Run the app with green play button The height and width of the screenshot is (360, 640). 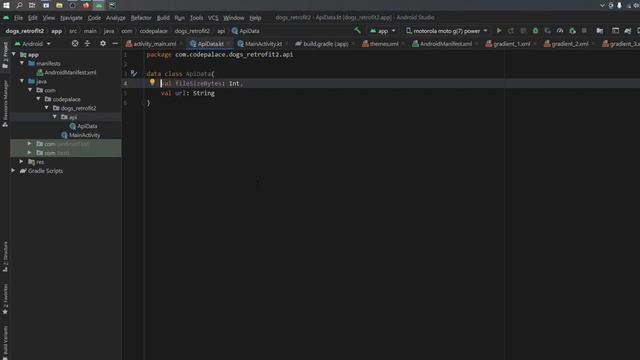point(499,31)
